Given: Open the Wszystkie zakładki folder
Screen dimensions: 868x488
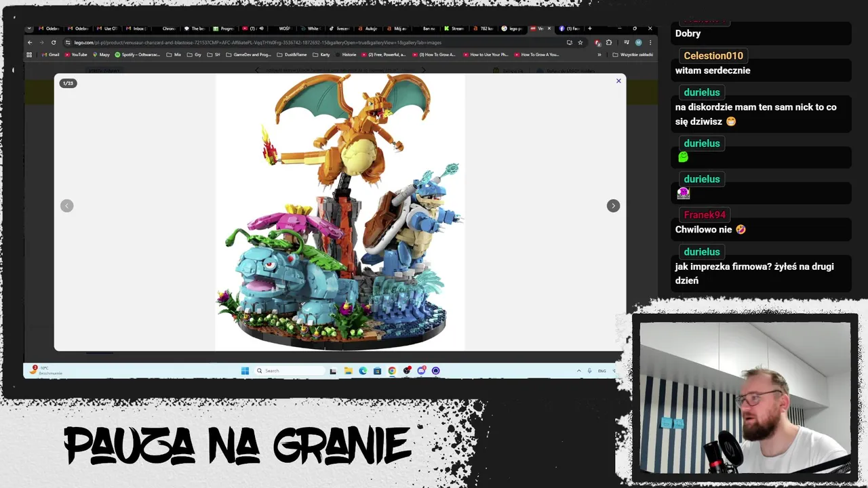Looking at the screenshot, I should (633, 55).
